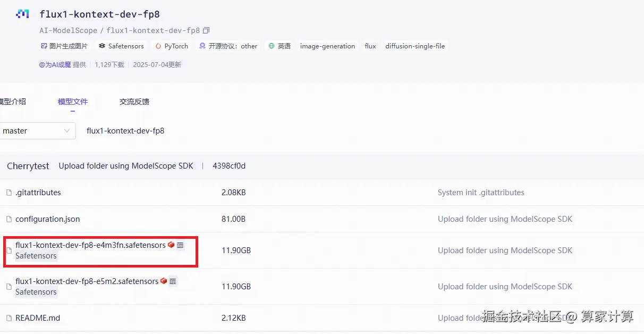
Task: Click the red LFS cube icon on e4m3fn file
Action: [171, 245]
